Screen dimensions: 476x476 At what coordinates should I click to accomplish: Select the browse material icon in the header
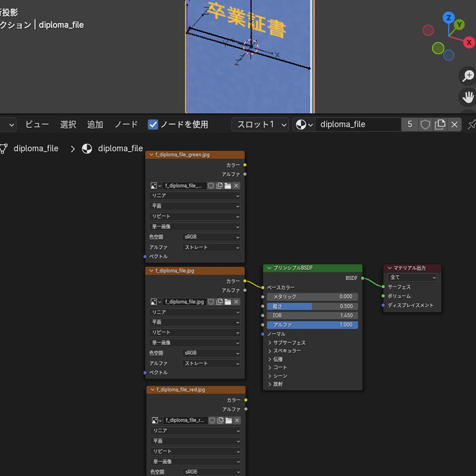pos(302,125)
